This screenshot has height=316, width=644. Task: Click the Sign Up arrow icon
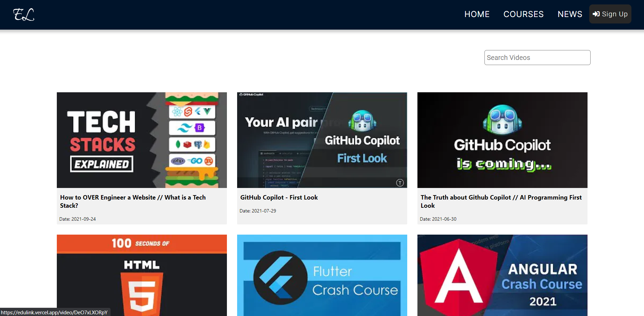pyautogui.click(x=596, y=14)
